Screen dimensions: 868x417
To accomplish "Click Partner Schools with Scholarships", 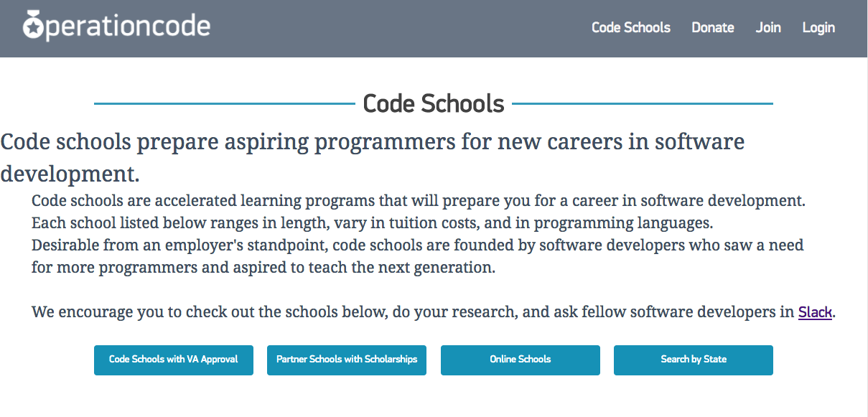I will tap(346, 360).
